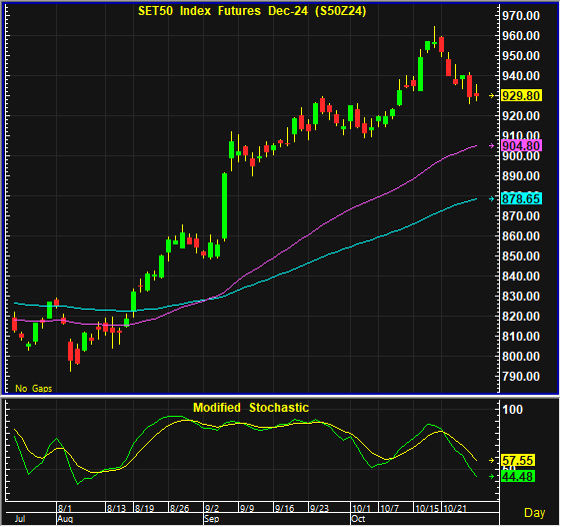Screen dimensions: 561x527
Task: Click the SET50 Index Futures Dec-24 chart title
Action: pyautogui.click(x=252, y=11)
